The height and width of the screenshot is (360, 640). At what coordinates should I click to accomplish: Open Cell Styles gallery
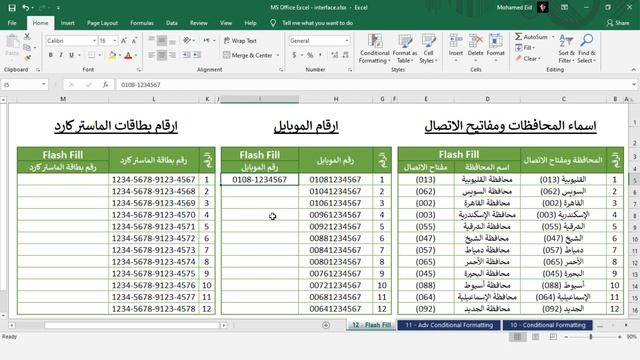click(429, 49)
